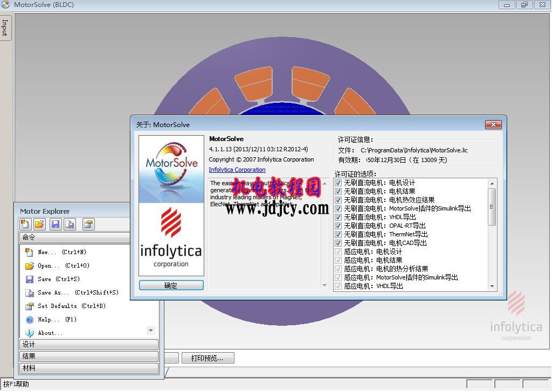Viewport: 553px width, 392px height.
Task: Select Set Defaults (Ctrl+D) command
Action: [66, 306]
